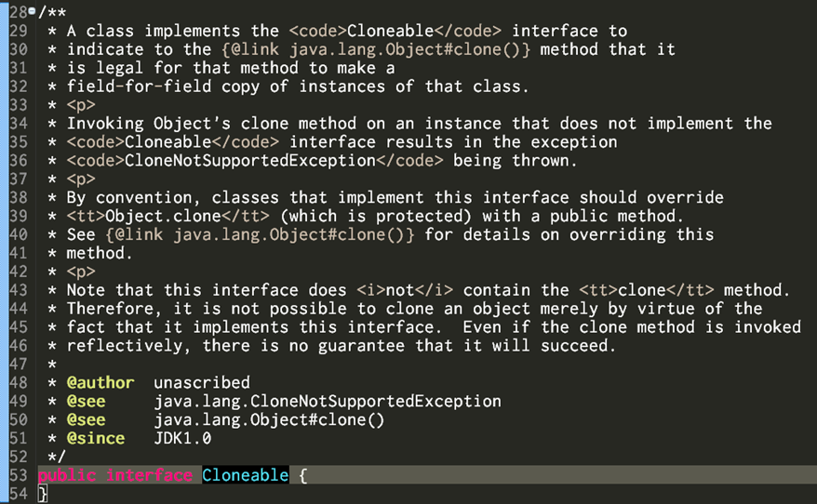Screen dimensions: 817x504
Task: Click the {@link java.lang.Object#clone()} on line 40
Action: (260, 234)
